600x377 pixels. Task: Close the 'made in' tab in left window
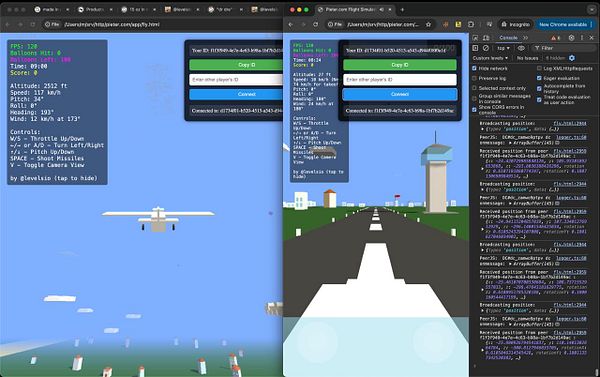[x=67, y=10]
